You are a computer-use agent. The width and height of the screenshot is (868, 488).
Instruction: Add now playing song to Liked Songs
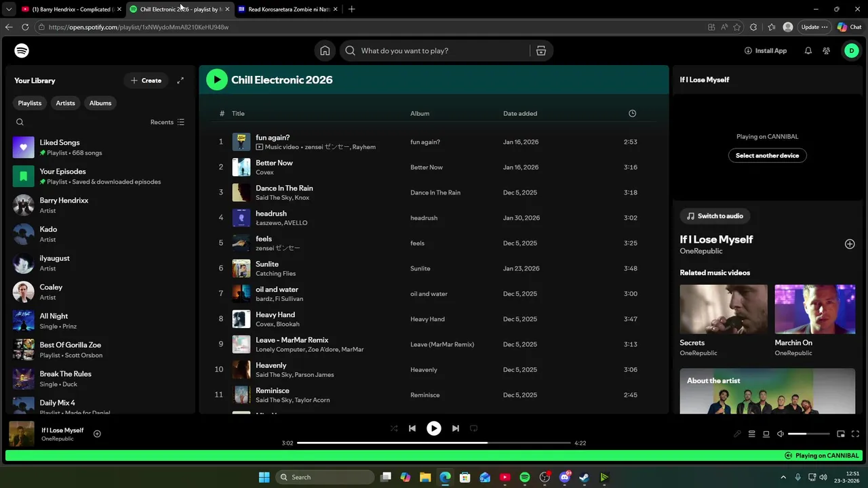pyautogui.click(x=97, y=434)
